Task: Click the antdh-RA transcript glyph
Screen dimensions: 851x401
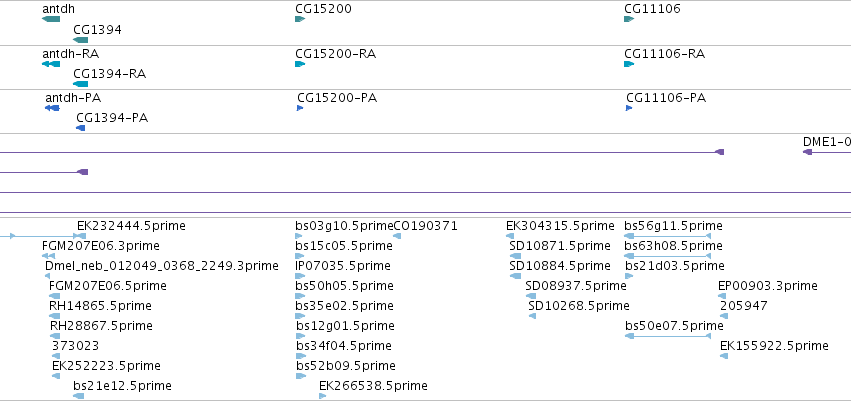Action: (51, 64)
